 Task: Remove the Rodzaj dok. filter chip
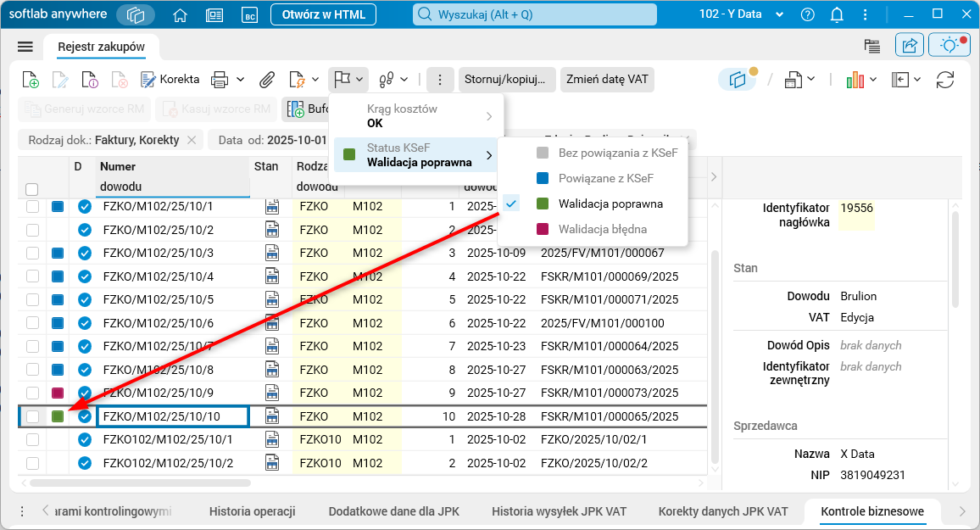click(x=192, y=140)
